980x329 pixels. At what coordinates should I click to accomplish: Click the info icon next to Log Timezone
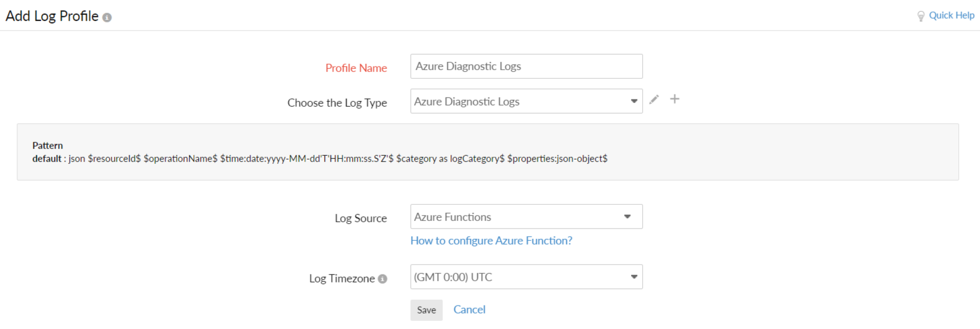[x=382, y=279]
